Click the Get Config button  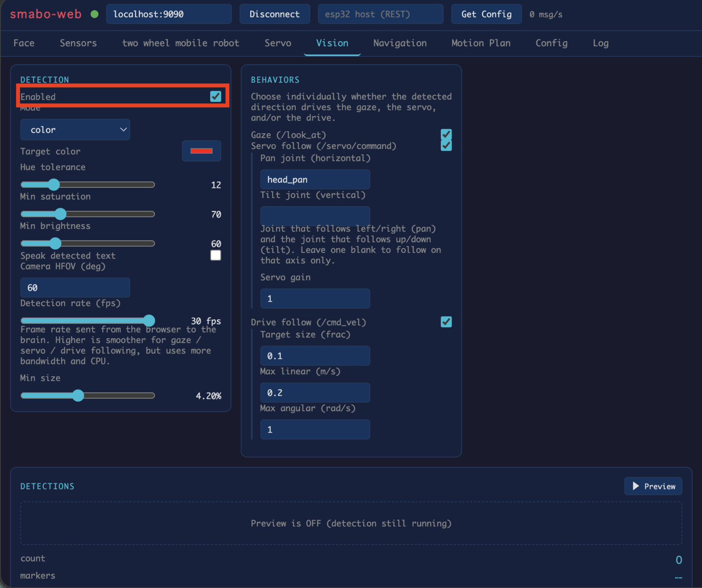(x=486, y=14)
